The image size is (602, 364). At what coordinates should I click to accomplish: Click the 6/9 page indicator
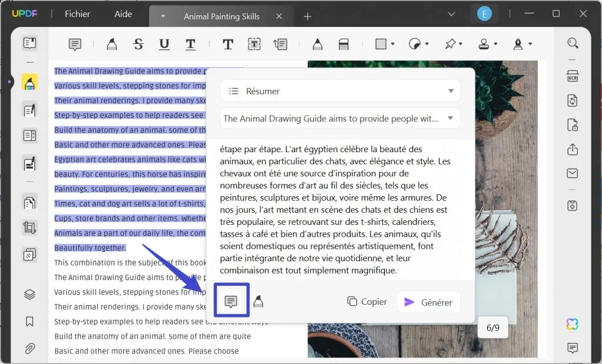[492, 328]
